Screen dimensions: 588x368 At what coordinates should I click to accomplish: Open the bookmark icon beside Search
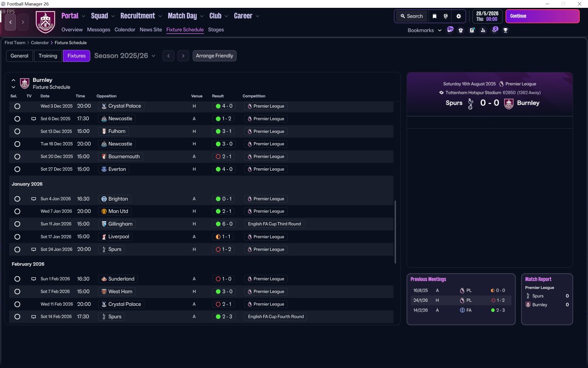435,16
